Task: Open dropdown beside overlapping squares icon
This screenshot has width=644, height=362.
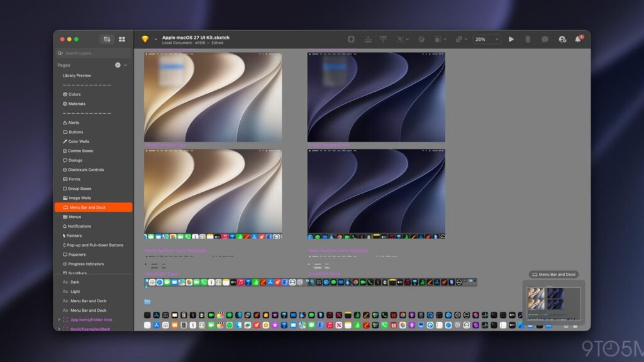Action: click(466, 40)
